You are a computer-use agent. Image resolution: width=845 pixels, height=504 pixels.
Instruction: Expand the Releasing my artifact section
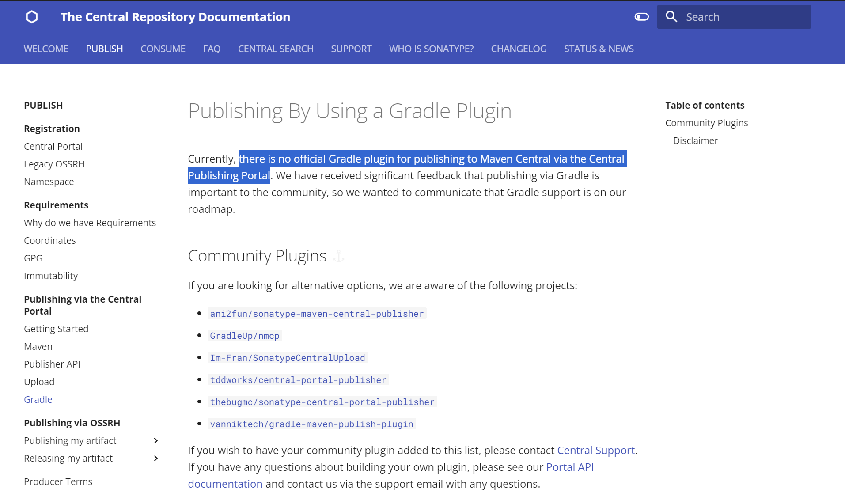155,458
